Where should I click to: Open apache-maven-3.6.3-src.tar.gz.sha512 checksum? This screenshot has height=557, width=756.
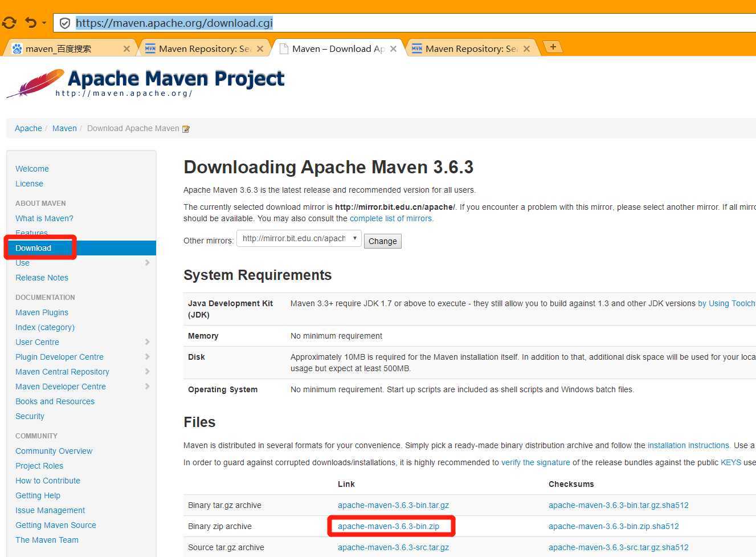[619, 547]
